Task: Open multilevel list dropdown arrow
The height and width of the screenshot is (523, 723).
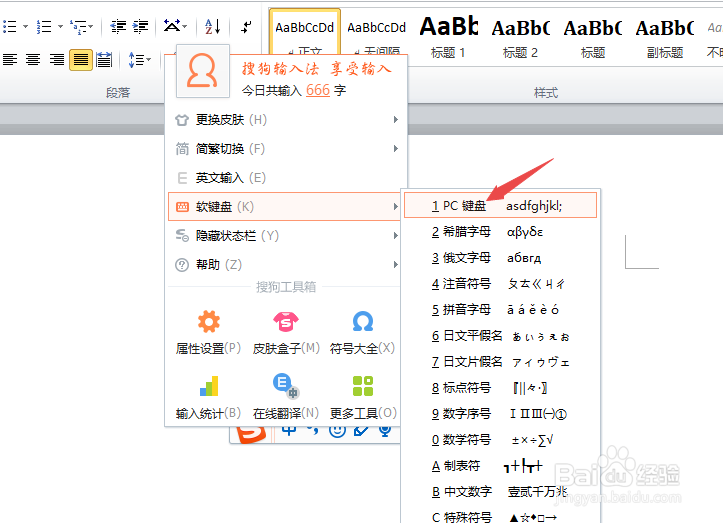Action: point(91,26)
